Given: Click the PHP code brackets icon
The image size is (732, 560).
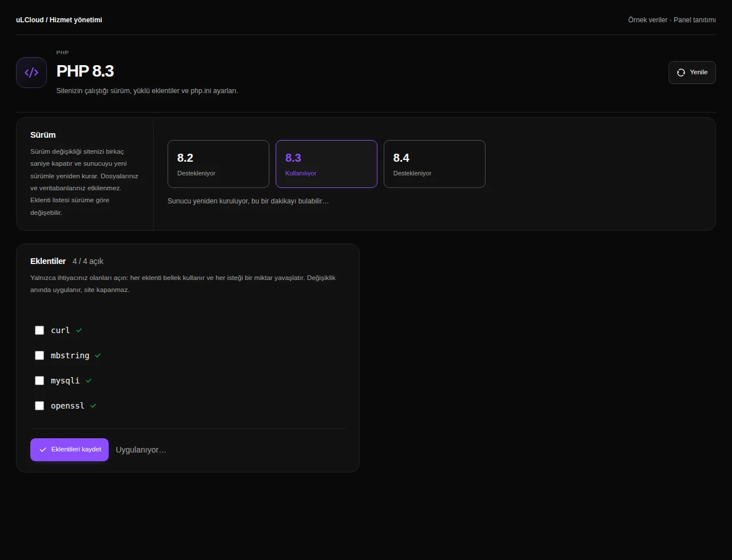Looking at the screenshot, I should click(31, 73).
